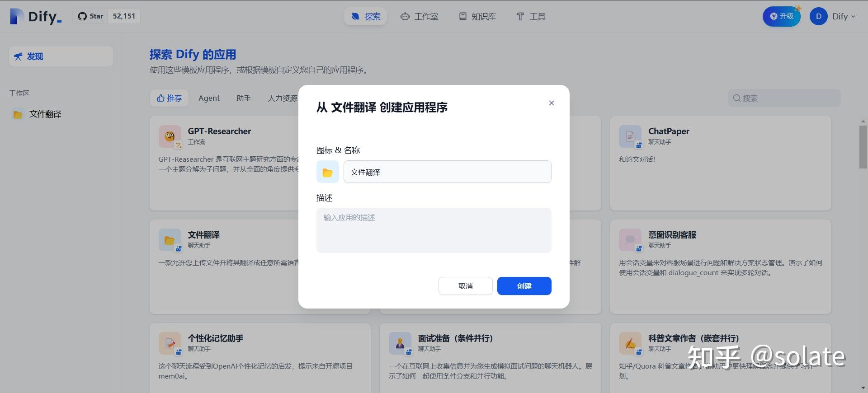Go to the 知识库 tab
The image size is (868, 393).
click(x=477, y=16)
